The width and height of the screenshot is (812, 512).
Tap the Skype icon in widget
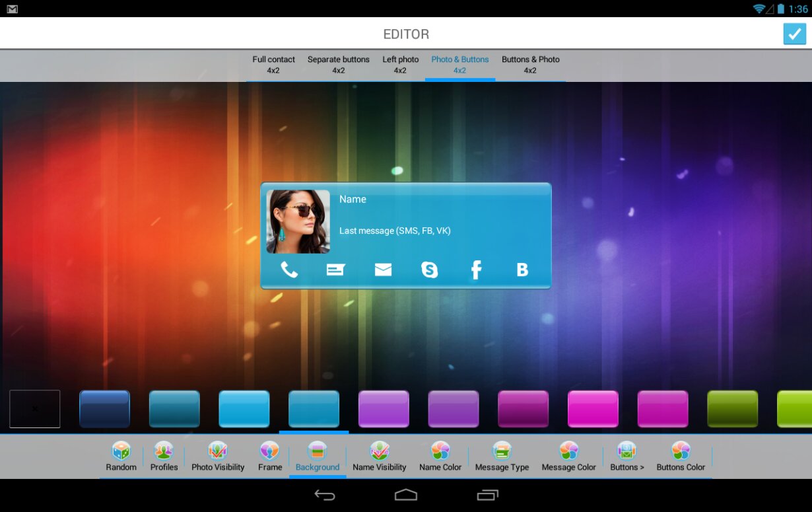point(430,270)
